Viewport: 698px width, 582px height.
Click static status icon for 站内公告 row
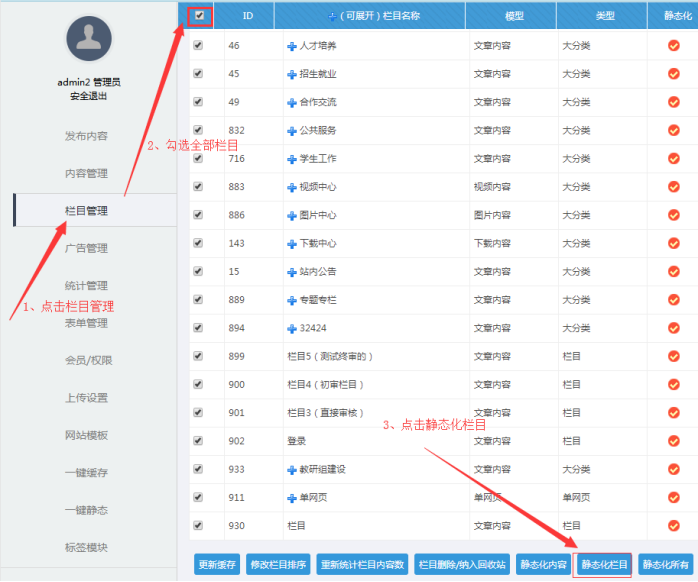pyautogui.click(x=673, y=272)
